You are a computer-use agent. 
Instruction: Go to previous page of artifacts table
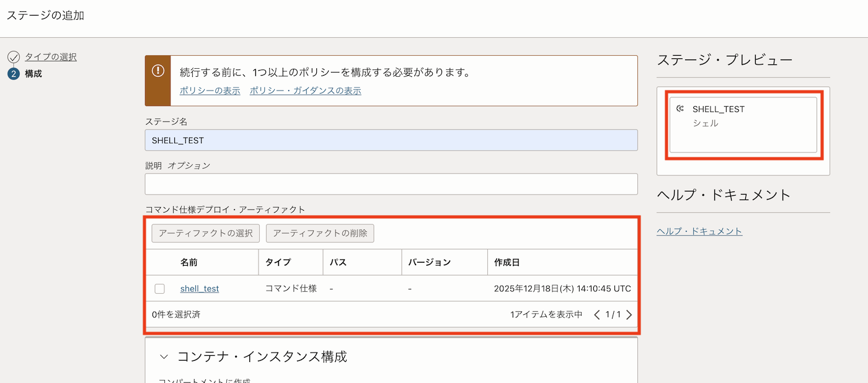pos(597,315)
